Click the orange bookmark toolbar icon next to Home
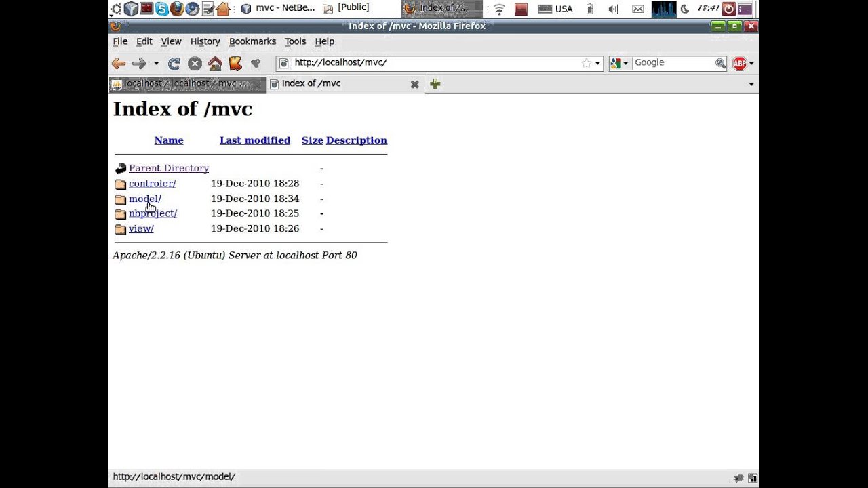The image size is (868, 488). pyautogui.click(x=235, y=63)
